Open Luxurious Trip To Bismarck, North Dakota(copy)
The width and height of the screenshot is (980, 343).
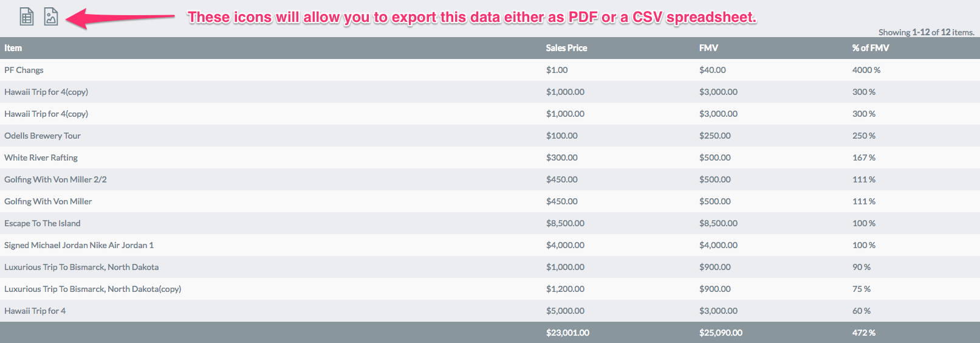(x=93, y=289)
